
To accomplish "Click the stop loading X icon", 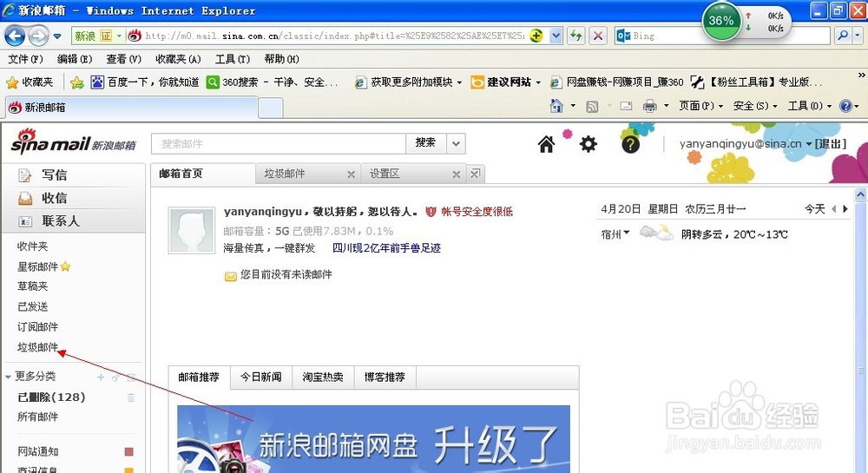I will point(598,36).
